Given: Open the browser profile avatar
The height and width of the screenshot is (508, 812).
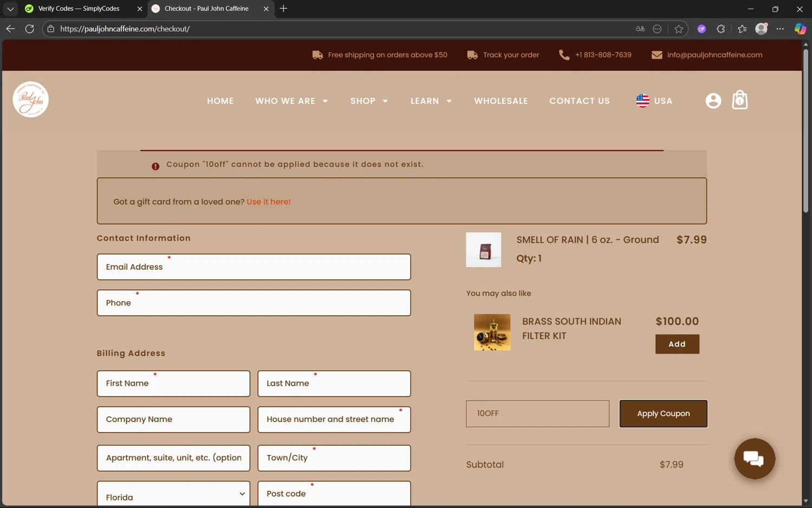Looking at the screenshot, I should (x=762, y=29).
